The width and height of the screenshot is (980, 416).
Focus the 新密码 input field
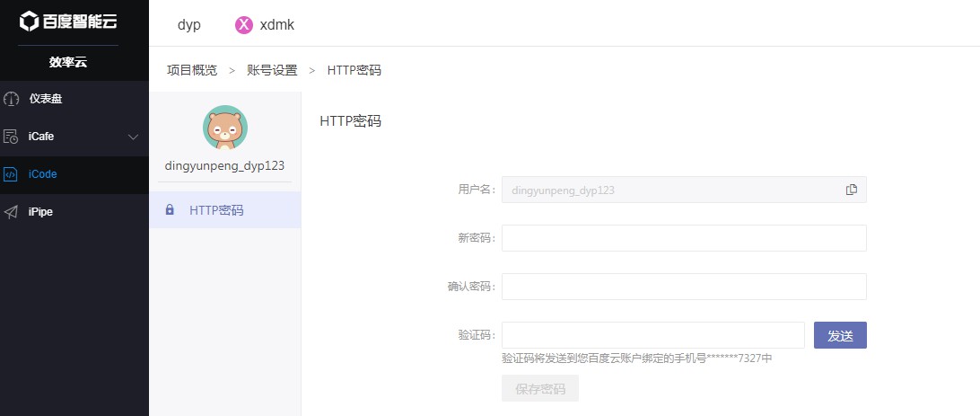(684, 238)
